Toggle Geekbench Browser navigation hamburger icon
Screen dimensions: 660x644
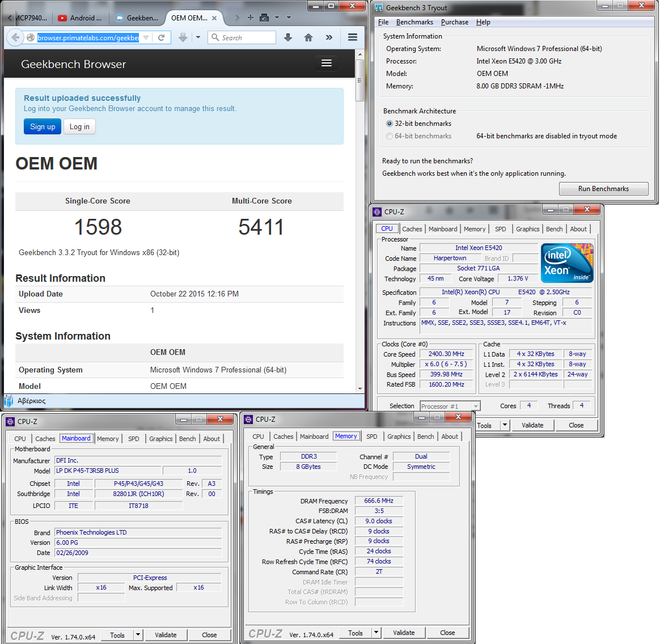pyautogui.click(x=327, y=63)
